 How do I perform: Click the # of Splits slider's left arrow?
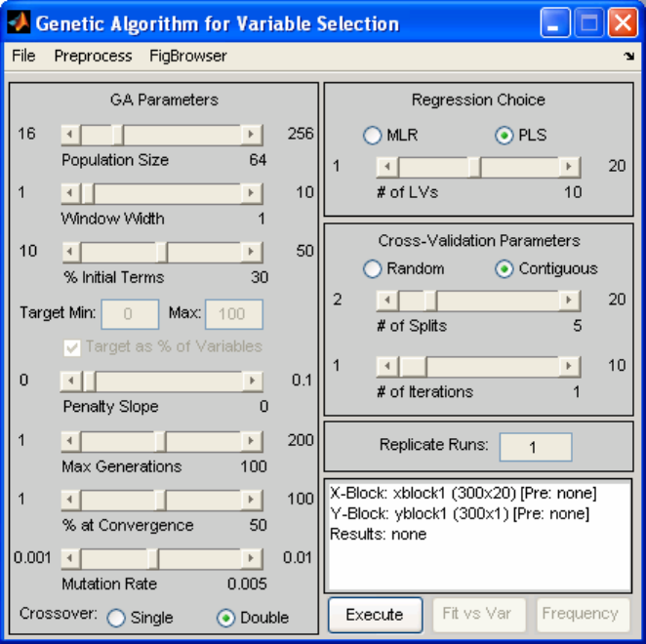pyautogui.click(x=386, y=300)
